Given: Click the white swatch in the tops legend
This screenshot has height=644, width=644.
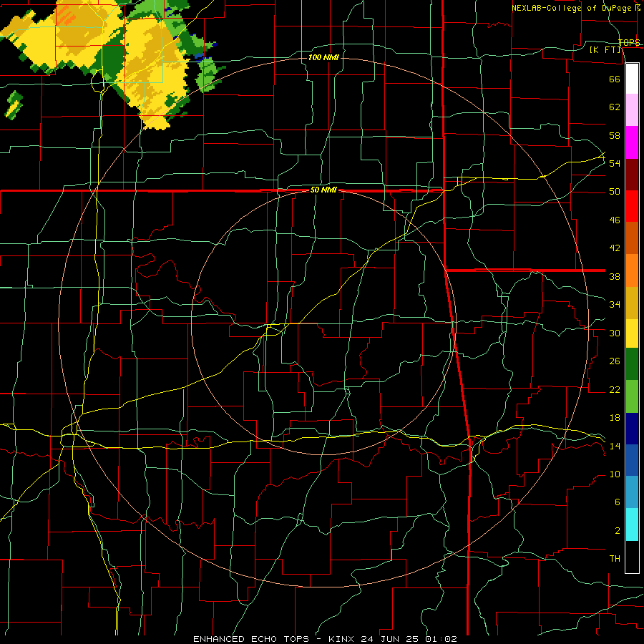Looking at the screenshot, I should click(x=632, y=79).
